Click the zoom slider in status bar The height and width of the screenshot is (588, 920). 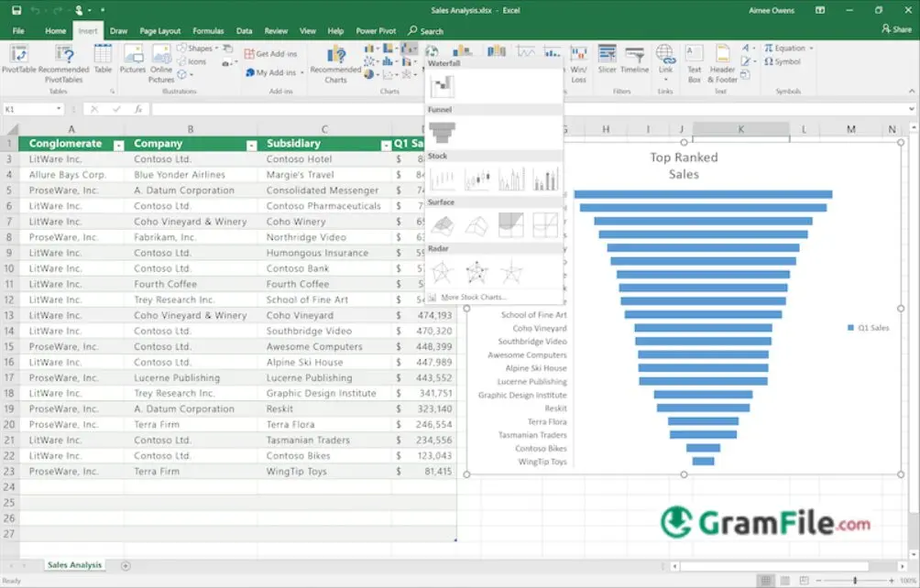click(x=855, y=581)
